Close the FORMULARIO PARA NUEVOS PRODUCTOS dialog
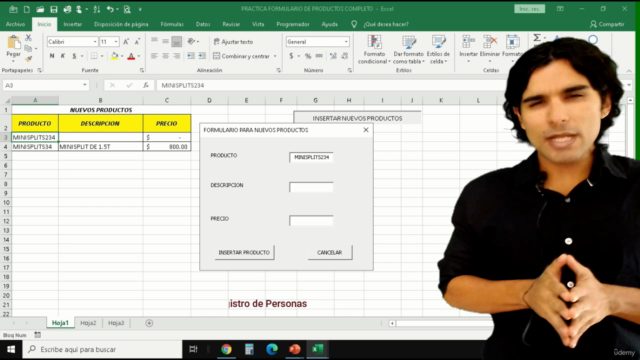The image size is (640, 360). click(x=366, y=130)
